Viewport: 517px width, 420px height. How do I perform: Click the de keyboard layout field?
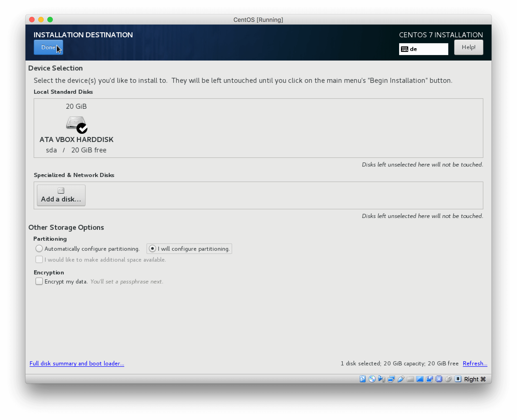[423, 49]
